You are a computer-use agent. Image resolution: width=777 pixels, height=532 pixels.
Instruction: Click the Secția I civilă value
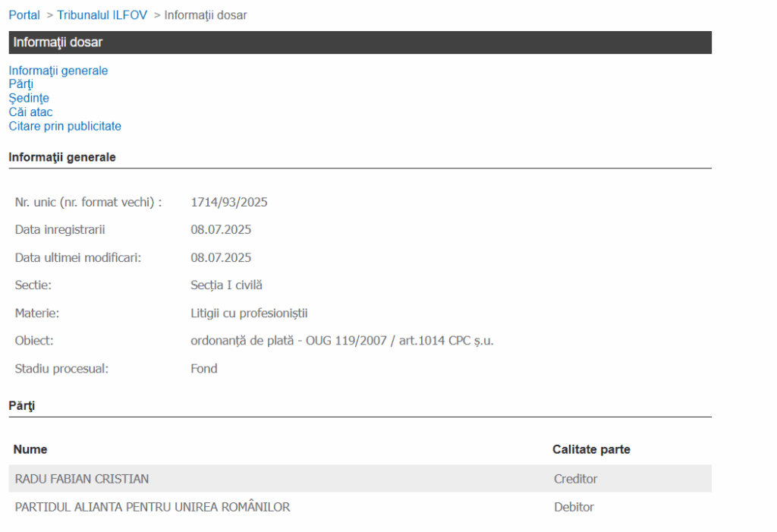(x=226, y=285)
